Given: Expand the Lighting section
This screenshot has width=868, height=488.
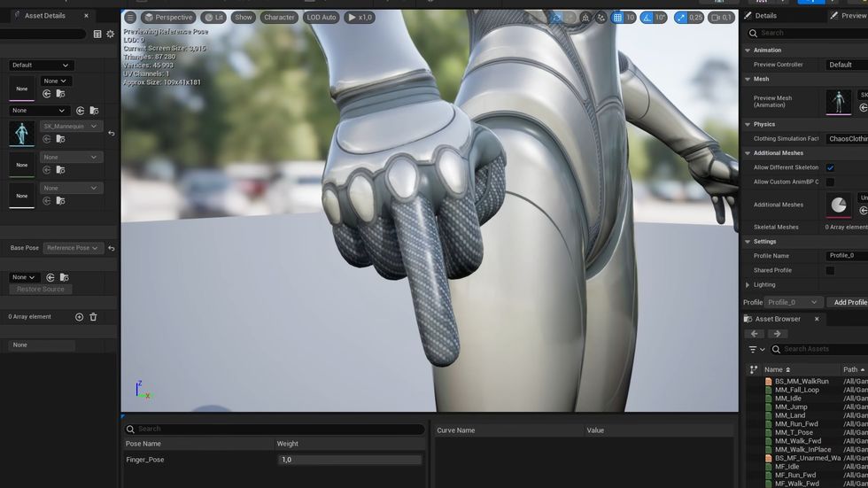Looking at the screenshot, I should coord(748,285).
